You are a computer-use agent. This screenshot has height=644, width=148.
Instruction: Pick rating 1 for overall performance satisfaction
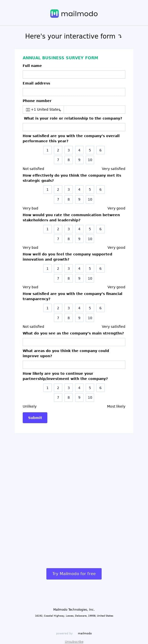coord(47,150)
